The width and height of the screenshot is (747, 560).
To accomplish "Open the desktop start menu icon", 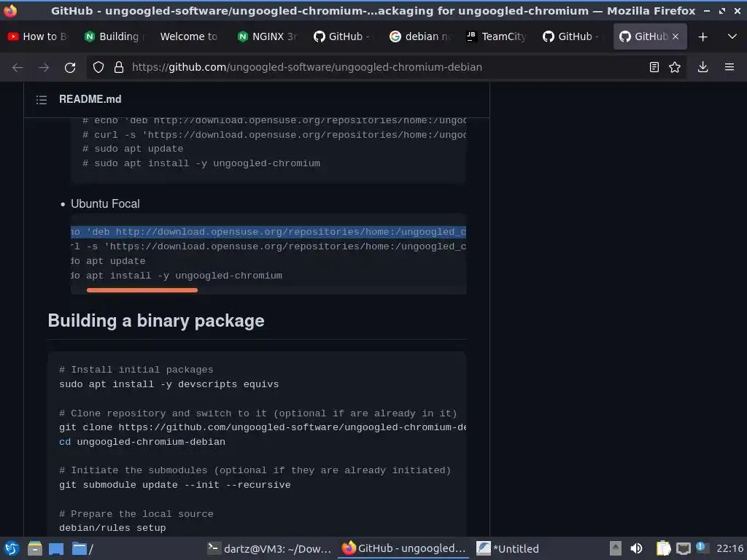I will 12,548.
